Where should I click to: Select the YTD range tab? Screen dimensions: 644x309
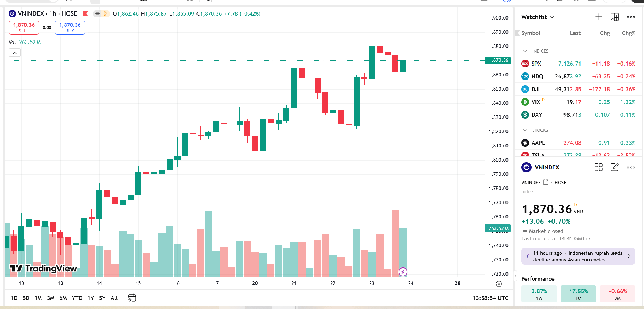click(77, 298)
